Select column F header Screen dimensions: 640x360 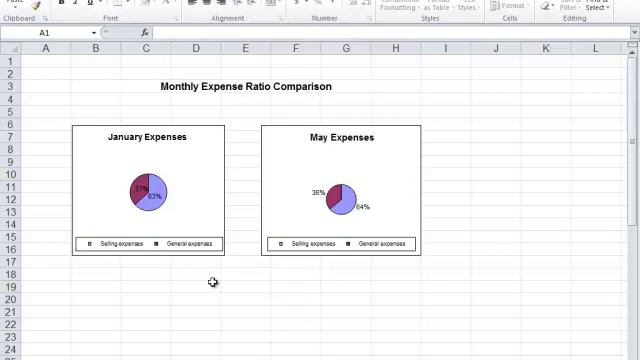tap(296, 49)
